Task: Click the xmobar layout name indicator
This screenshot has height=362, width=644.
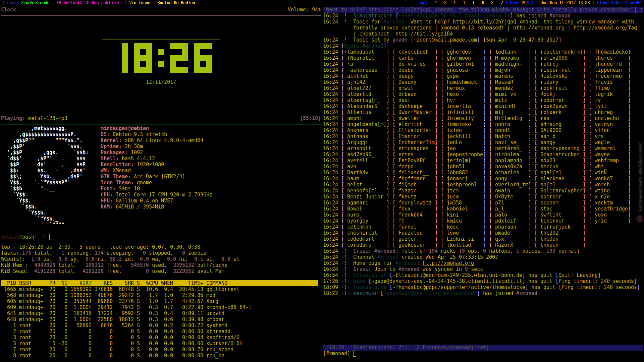Action: tap(89, 3)
